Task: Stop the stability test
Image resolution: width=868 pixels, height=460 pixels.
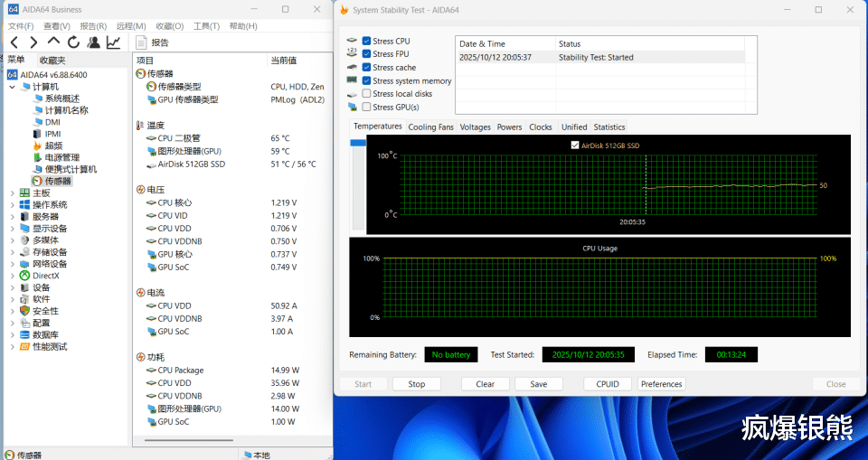Action: [x=416, y=384]
